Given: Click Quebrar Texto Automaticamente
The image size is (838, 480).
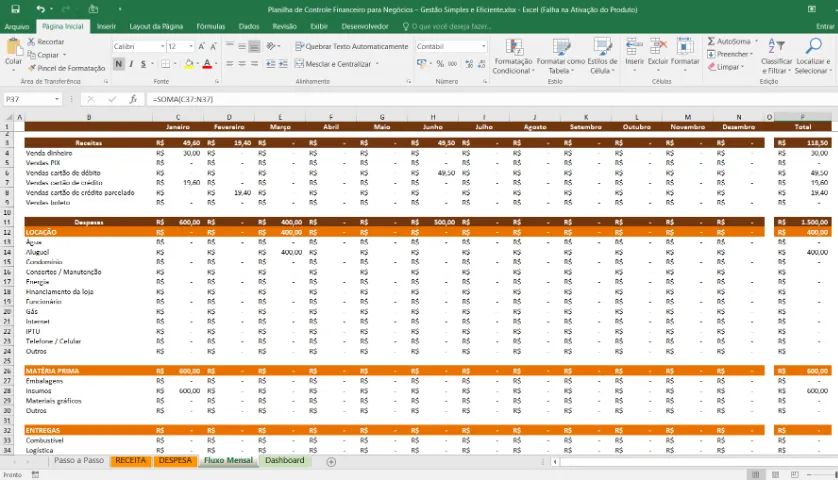Looking at the screenshot, I should pyautogui.click(x=352, y=47).
